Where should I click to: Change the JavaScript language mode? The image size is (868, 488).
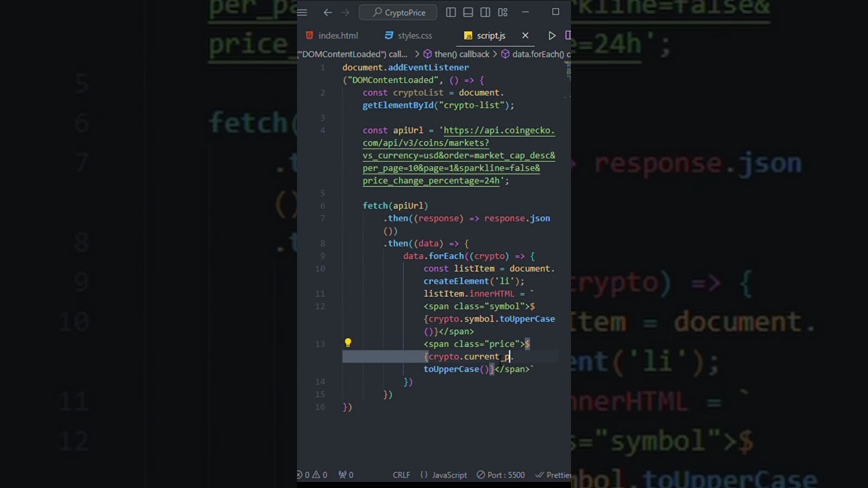443,475
